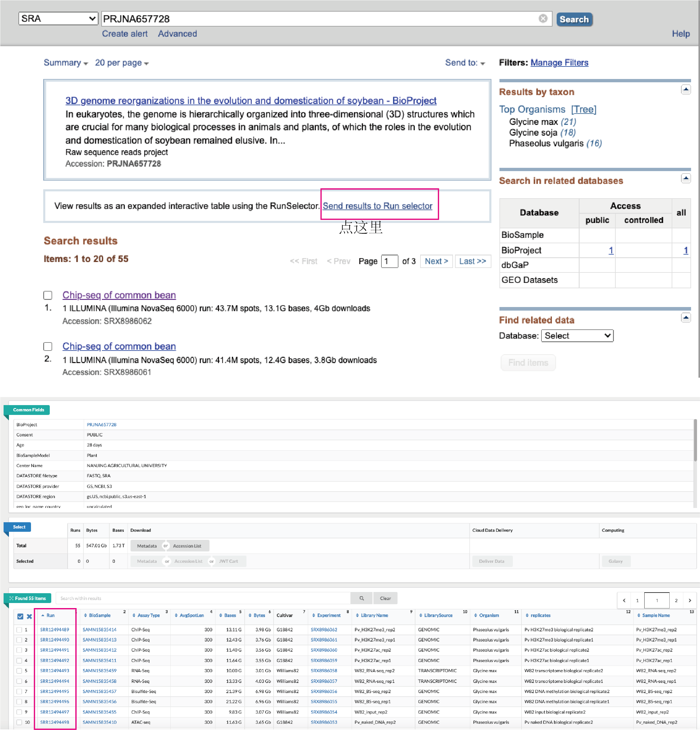Screen dimensions: 700x730
Task: Check the box for SRX8986062 result
Action: pyautogui.click(x=48, y=295)
